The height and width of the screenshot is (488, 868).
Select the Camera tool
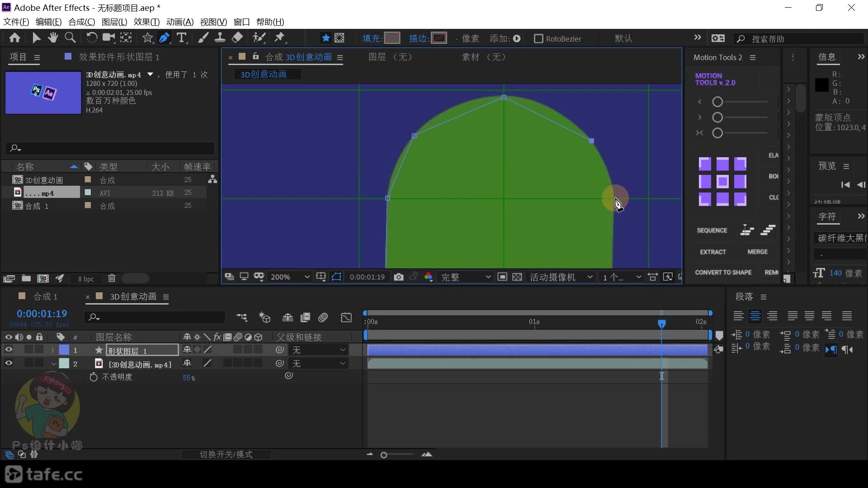(x=108, y=38)
